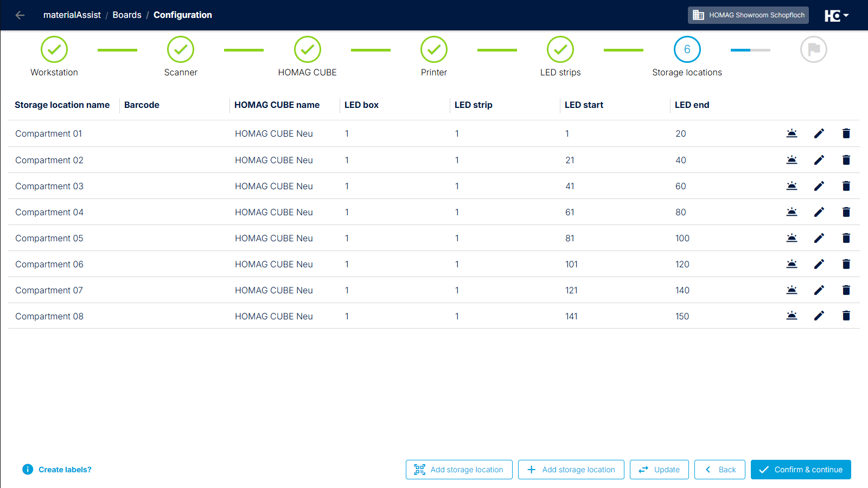Delete Compartment 04 with the trash icon

[x=846, y=212]
